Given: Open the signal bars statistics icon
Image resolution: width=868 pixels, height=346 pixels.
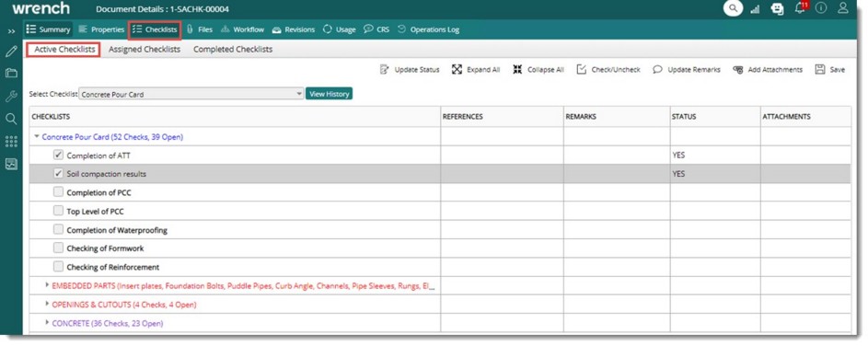Looking at the screenshot, I should coord(755,9).
